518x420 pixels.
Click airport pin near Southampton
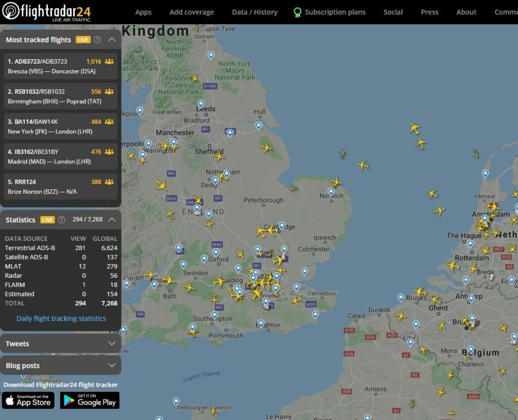(214, 315)
